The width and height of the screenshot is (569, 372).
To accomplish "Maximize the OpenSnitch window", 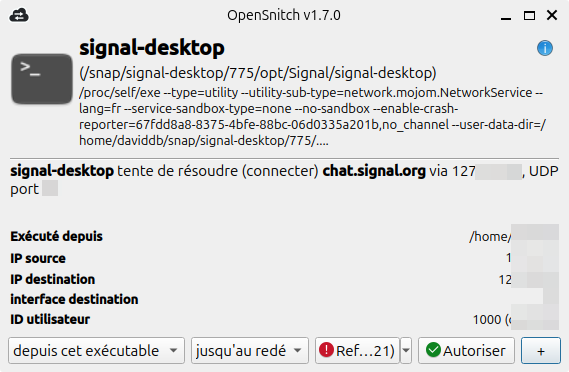I will pyautogui.click(x=529, y=16).
